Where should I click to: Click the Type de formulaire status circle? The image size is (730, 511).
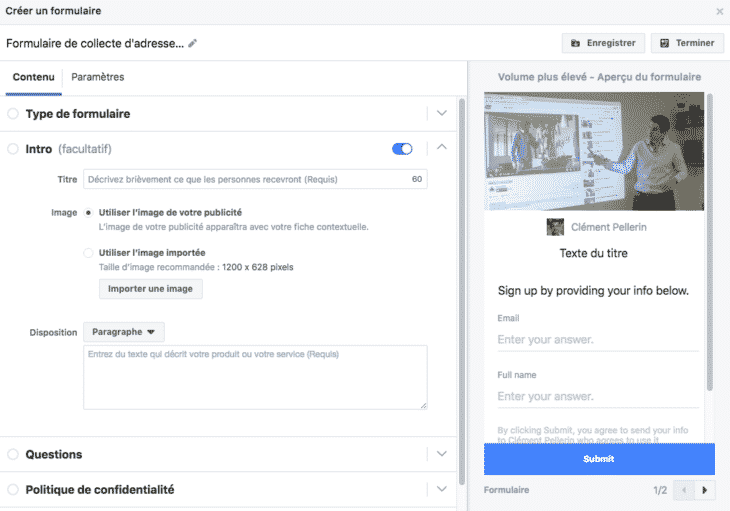[x=13, y=114]
